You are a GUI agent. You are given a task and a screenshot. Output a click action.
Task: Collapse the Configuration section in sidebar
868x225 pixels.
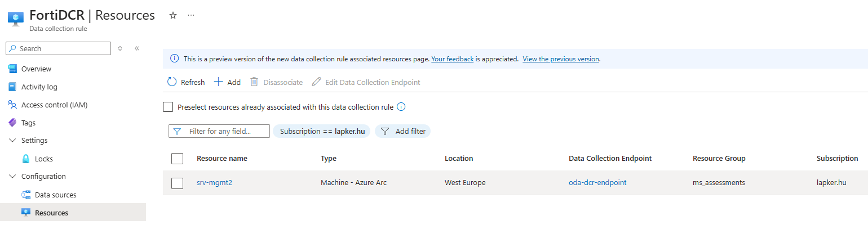tap(12, 177)
